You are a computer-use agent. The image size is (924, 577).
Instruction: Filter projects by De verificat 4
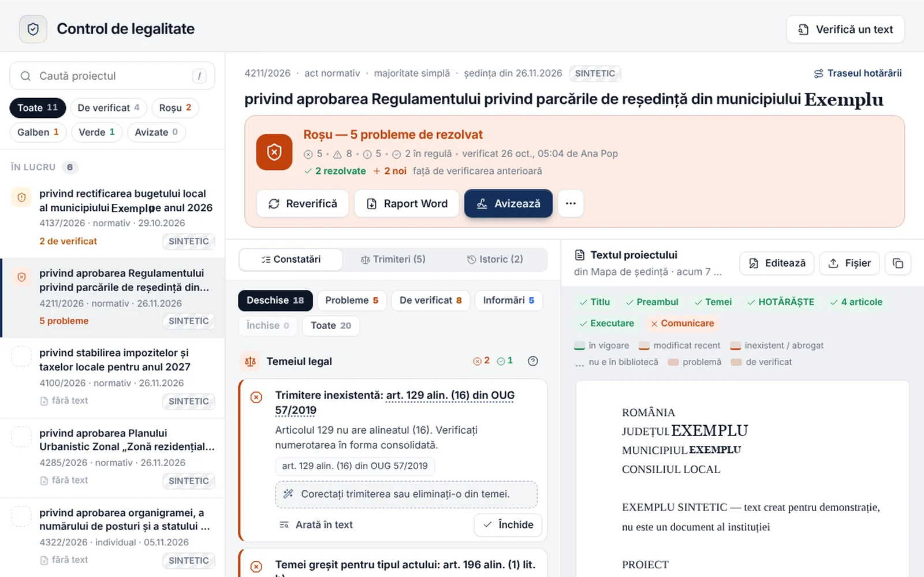(109, 108)
